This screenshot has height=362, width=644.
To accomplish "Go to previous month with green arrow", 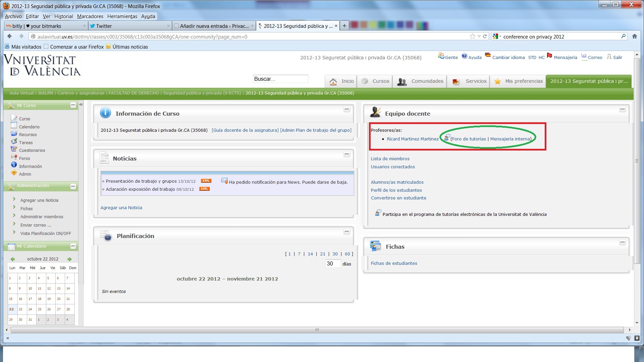I will [x=12, y=259].
